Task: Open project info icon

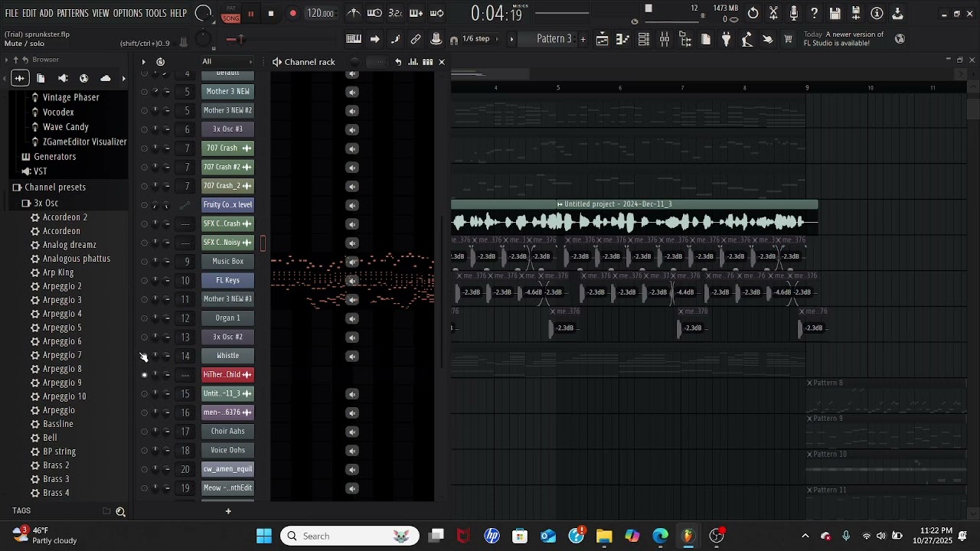Action: coord(877,13)
